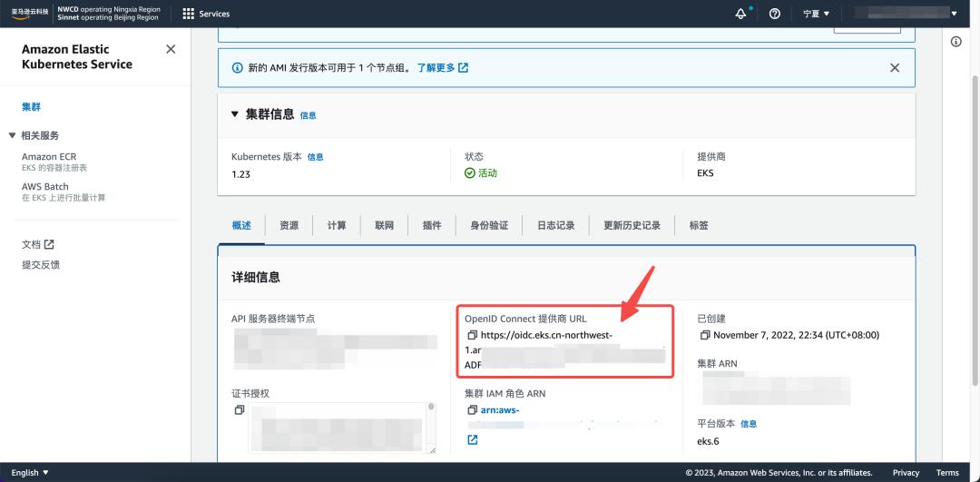Screen dimensions: 980x482
Task: Open the info panel icon at right
Action: [x=955, y=42]
